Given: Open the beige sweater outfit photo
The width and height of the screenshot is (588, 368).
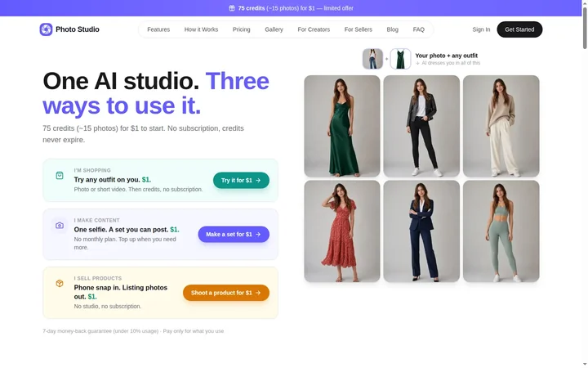Looking at the screenshot, I should [x=501, y=126].
